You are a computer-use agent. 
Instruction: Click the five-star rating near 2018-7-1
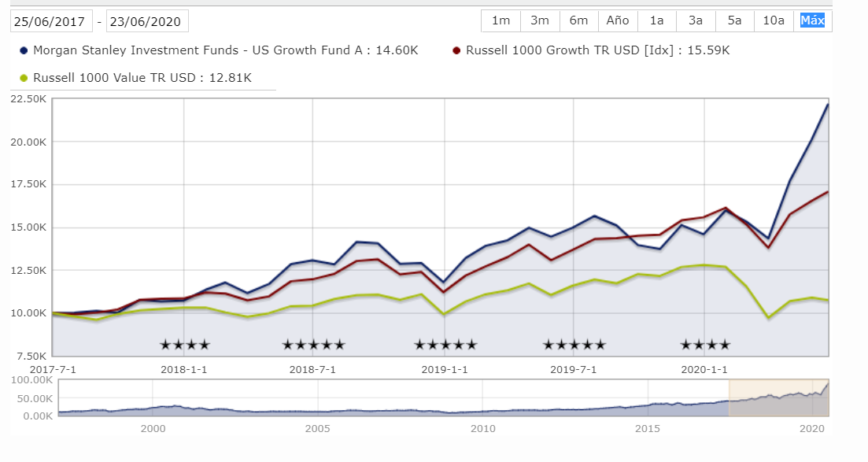(313, 345)
